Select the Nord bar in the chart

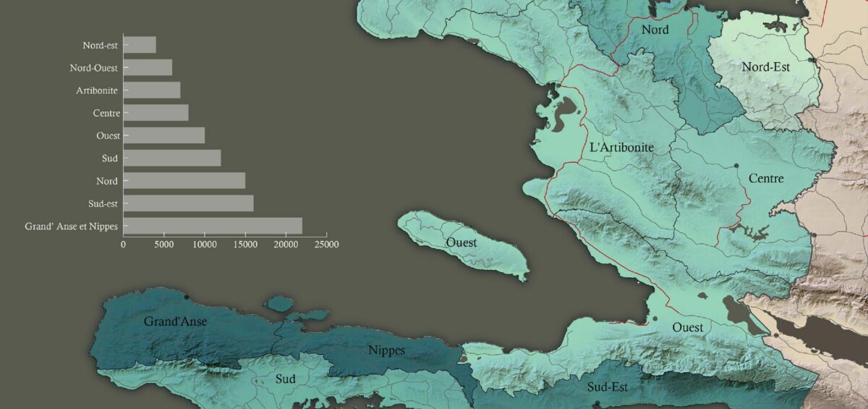[184, 181]
